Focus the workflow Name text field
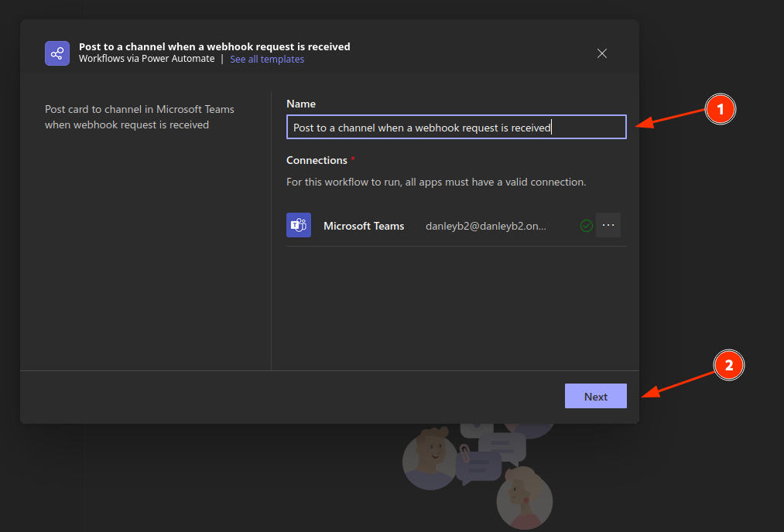The image size is (784, 532). tap(456, 128)
